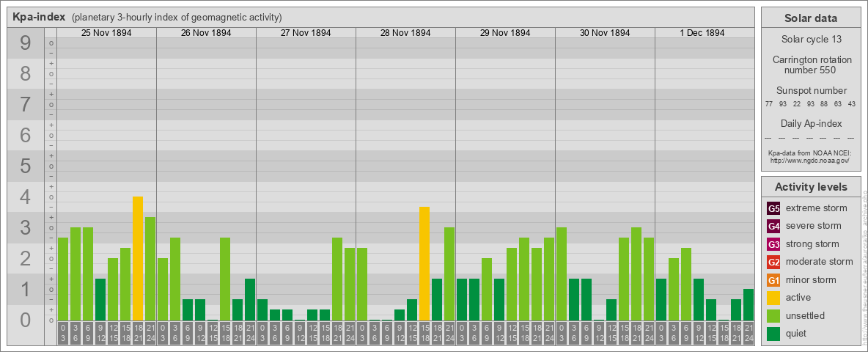Click the 21-24 bar on 25 Nov 1894
Image resolution: width=868 pixels, height=352 pixels.
[150, 268]
